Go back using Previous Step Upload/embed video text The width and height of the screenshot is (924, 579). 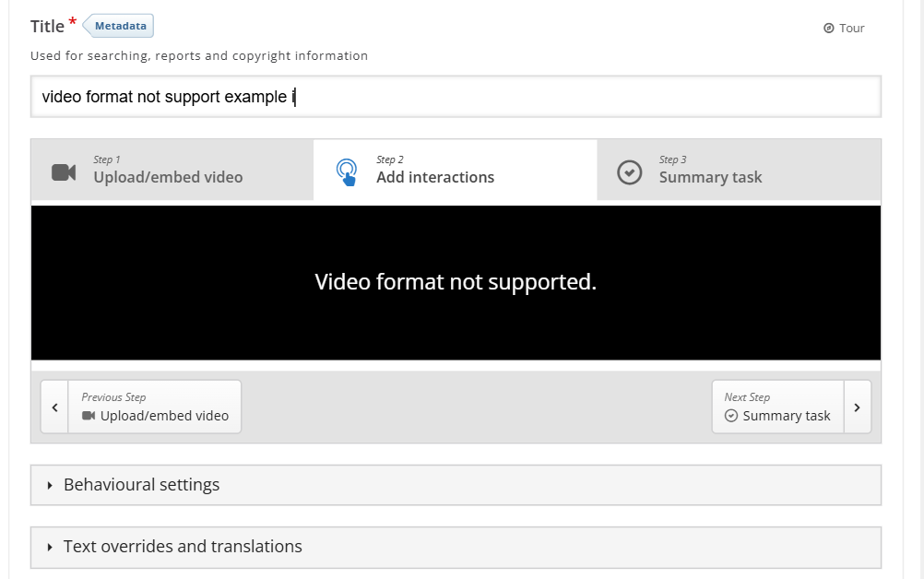[164, 416]
